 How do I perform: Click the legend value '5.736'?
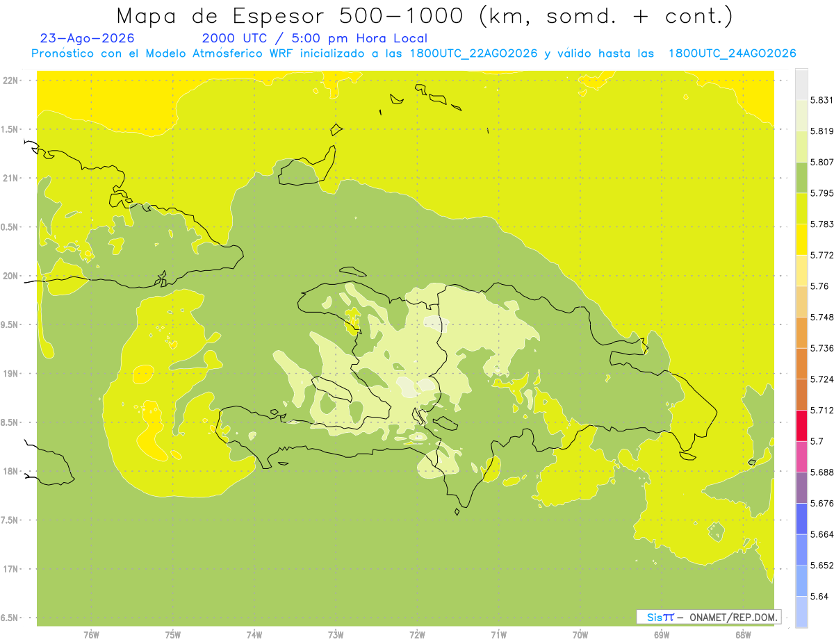pos(821,348)
